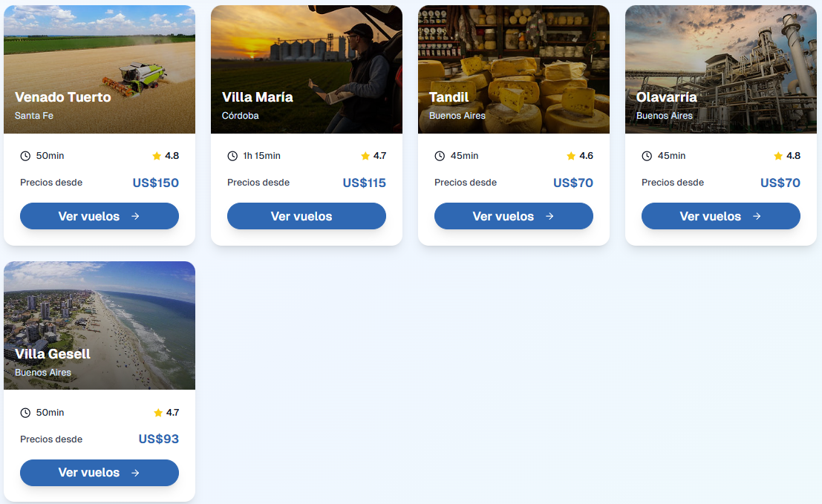Click the star icon on Villa Gesell card

coord(157,412)
